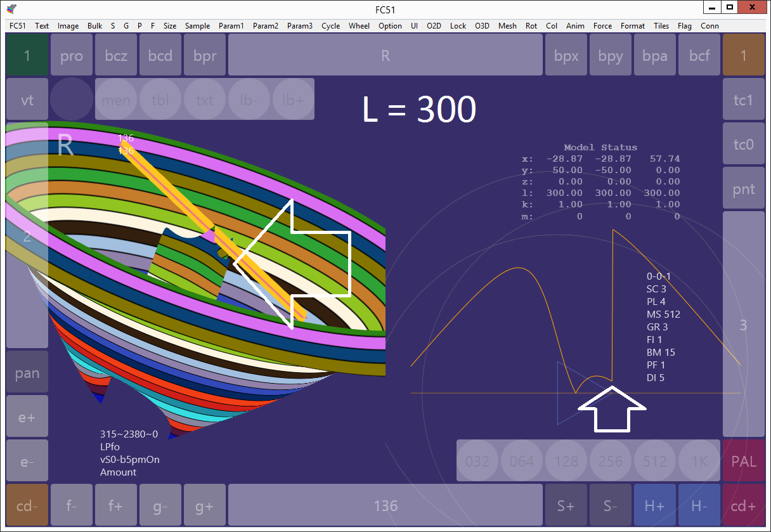This screenshot has width=771, height=532.
Task: Open the Format menu
Action: (633, 26)
